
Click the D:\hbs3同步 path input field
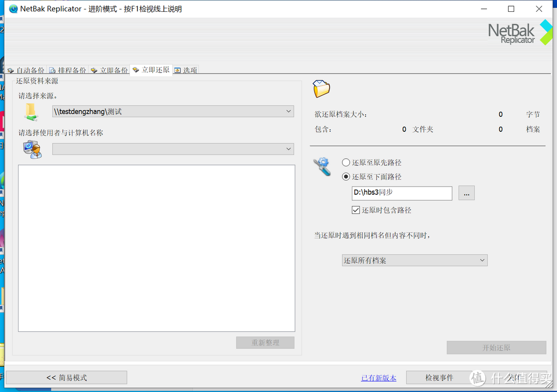402,193
